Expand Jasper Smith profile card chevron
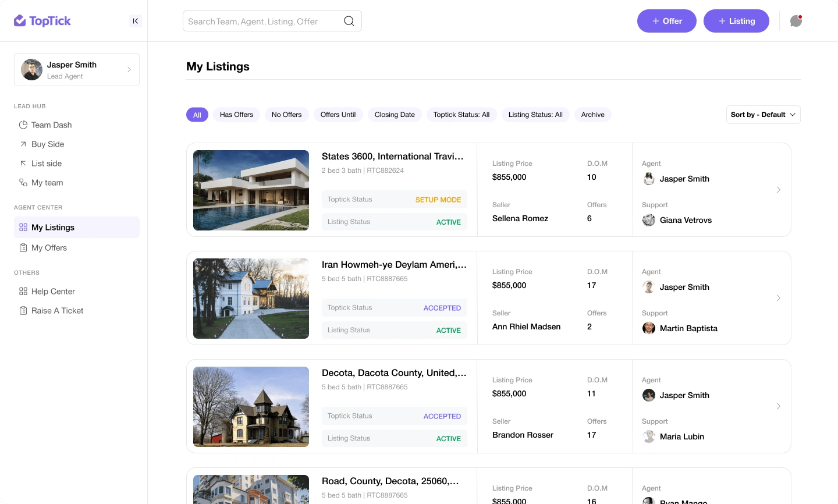The image size is (838, 504). [x=129, y=70]
